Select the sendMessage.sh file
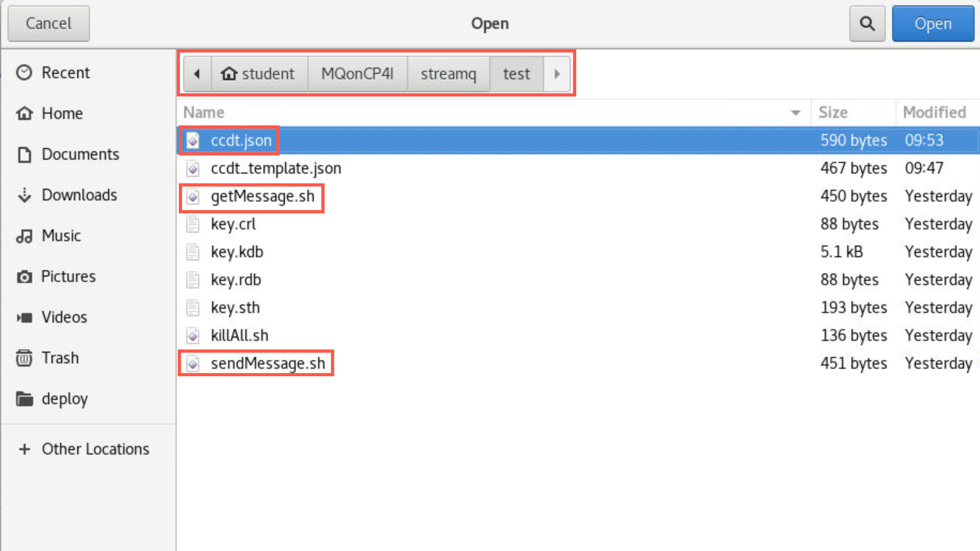 point(267,363)
